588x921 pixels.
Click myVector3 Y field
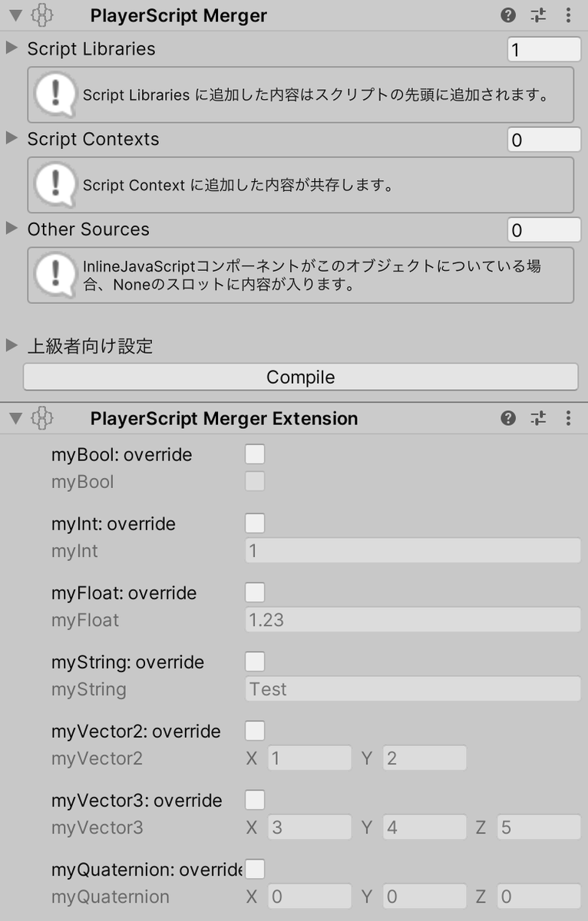pos(424,827)
